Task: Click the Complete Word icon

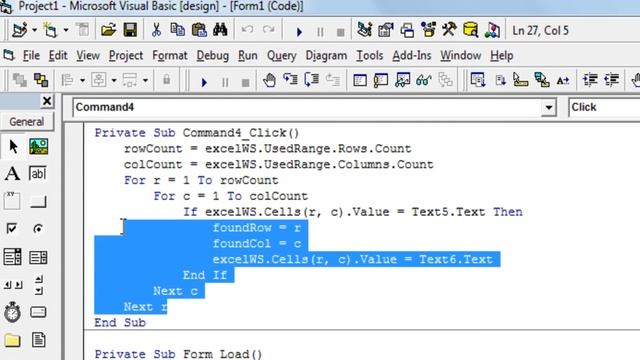Action: (563, 80)
